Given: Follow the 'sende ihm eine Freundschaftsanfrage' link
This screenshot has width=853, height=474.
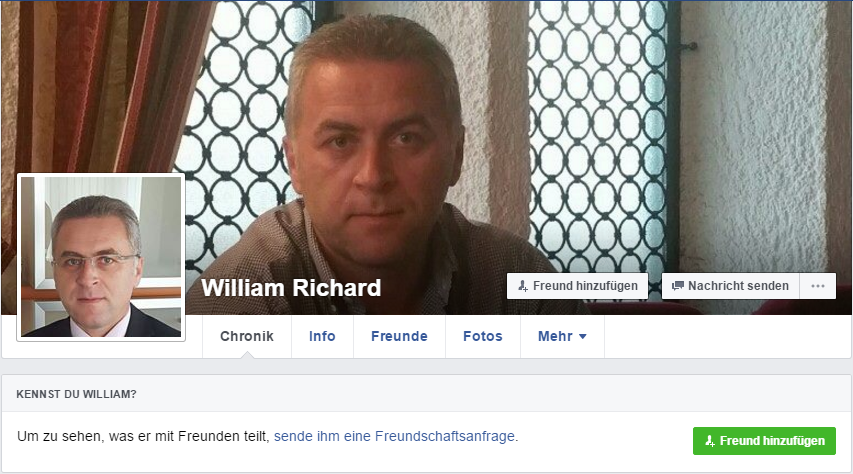Looking at the screenshot, I should tap(394, 436).
